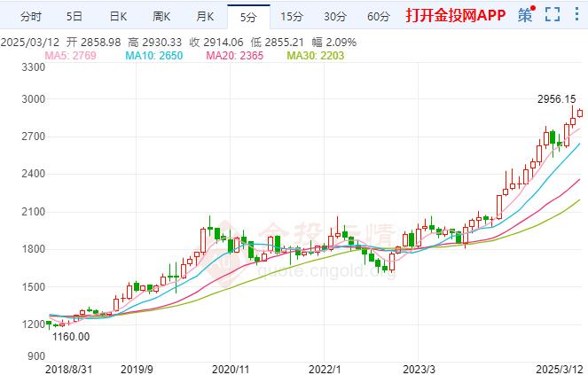Click the 900 price axis label
The width and height of the screenshot is (588, 375).
(x=36, y=355)
